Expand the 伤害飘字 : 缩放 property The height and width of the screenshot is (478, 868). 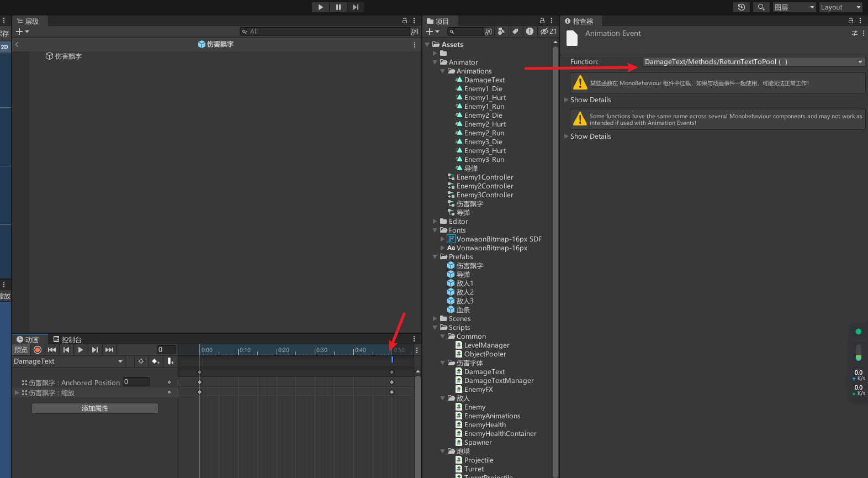tap(17, 393)
